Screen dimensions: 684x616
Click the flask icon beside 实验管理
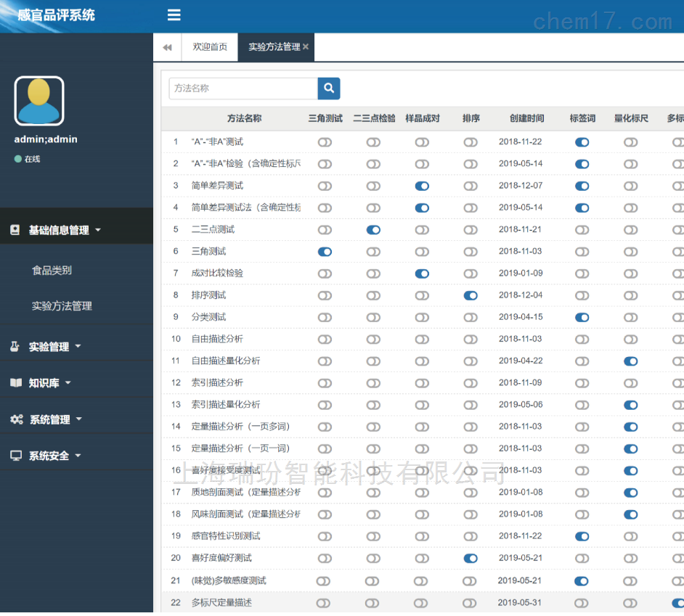[x=15, y=347]
